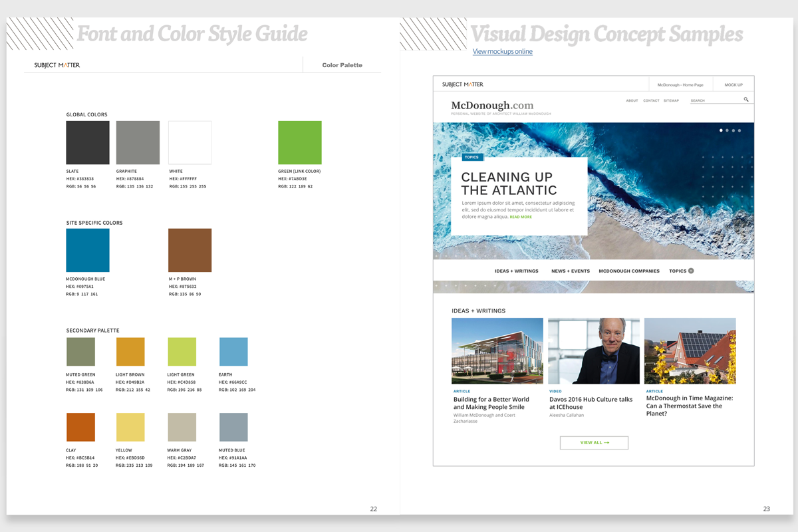This screenshot has height=532, width=798.
Task: Click the About link in header
Action: tap(632, 100)
